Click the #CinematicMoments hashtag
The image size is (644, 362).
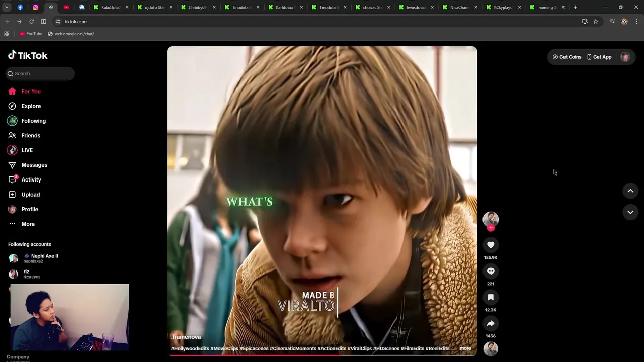click(x=293, y=348)
